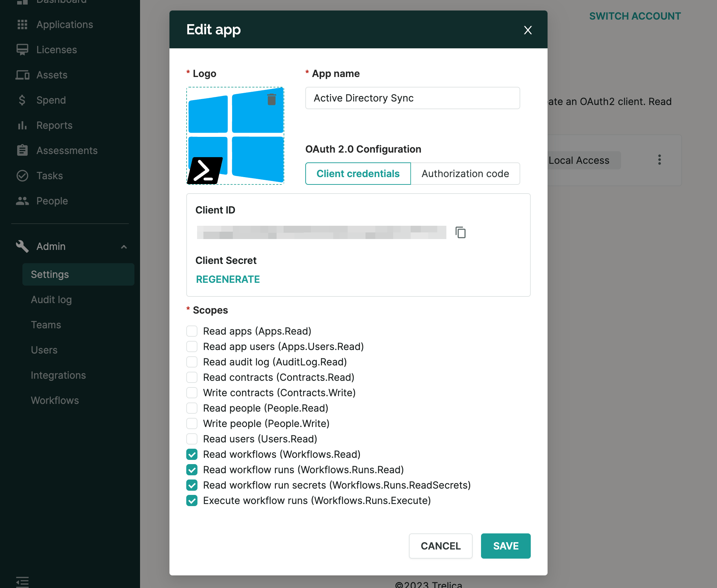Viewport: 717px width, 588px height.
Task: Check Write people scope
Action: (192, 423)
